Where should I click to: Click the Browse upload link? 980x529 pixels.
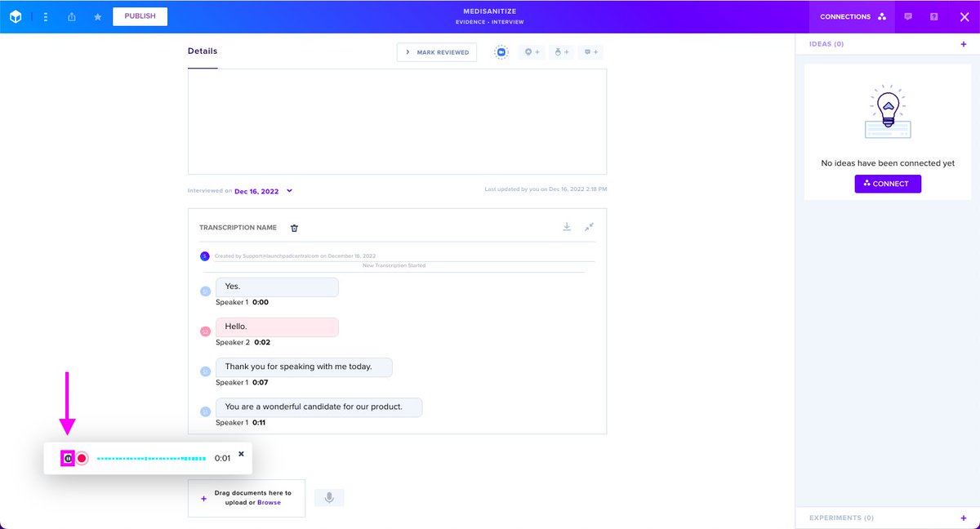269,503
